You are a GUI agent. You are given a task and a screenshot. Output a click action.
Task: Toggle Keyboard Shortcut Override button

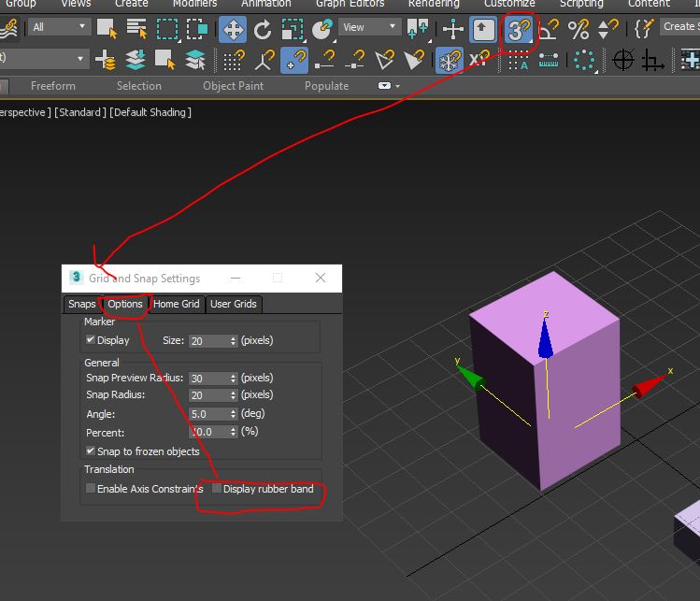483,30
